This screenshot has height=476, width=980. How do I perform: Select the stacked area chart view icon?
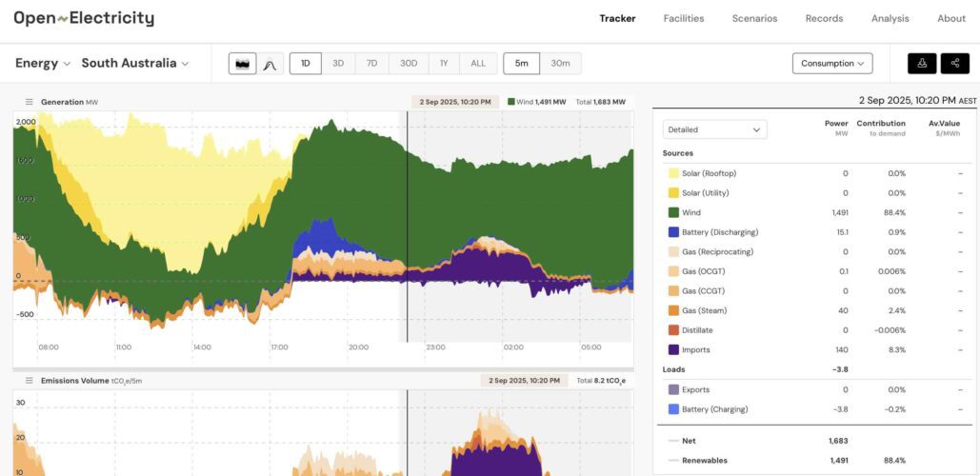click(x=243, y=64)
